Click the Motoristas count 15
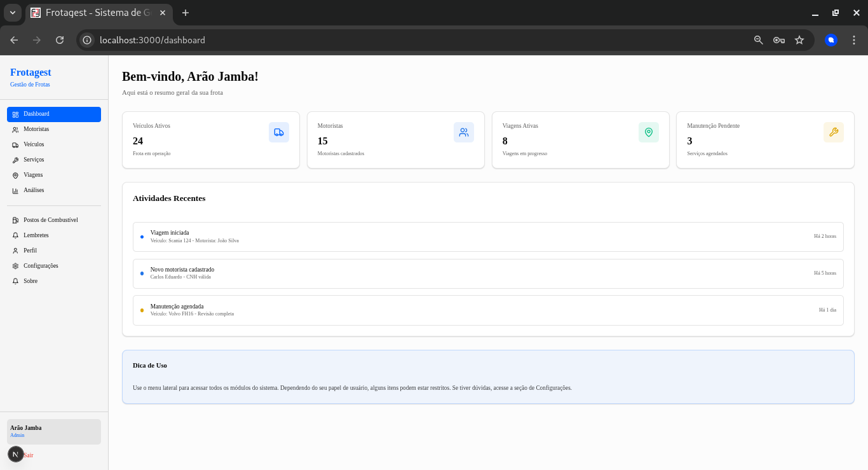The height and width of the screenshot is (470, 868). pyautogui.click(x=323, y=141)
